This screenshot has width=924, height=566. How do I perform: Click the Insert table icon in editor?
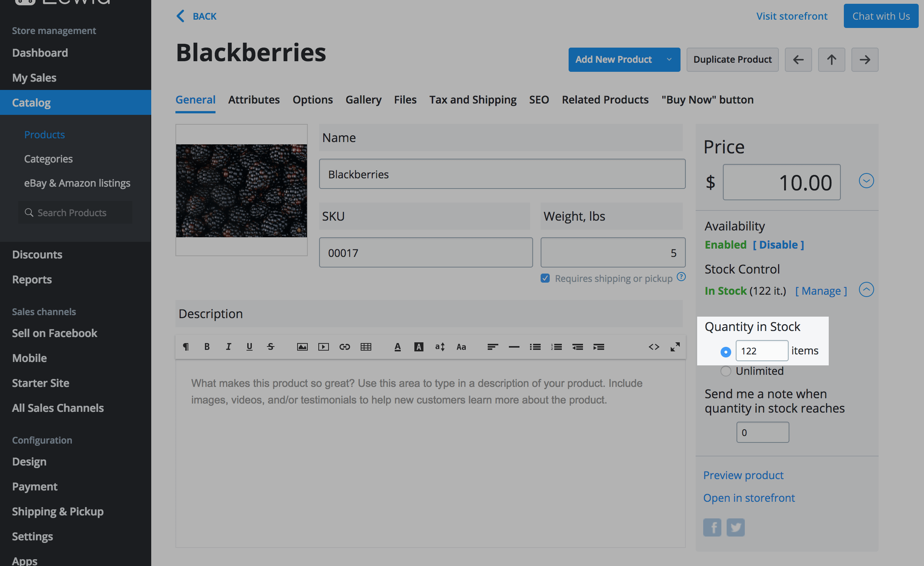pyautogui.click(x=366, y=346)
